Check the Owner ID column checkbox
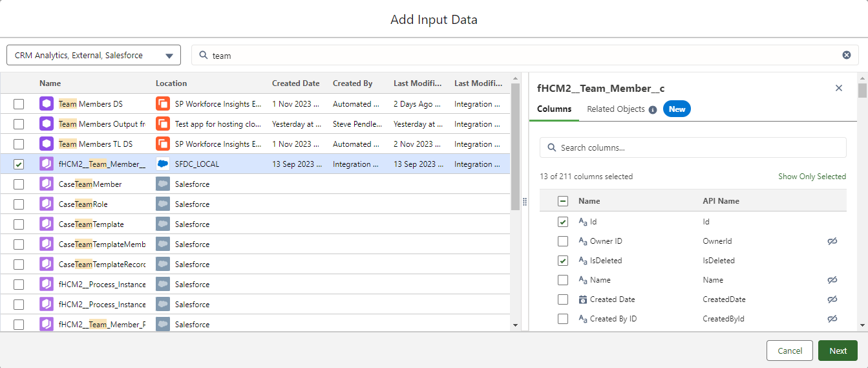Image resolution: width=868 pixels, height=368 pixels. click(563, 241)
